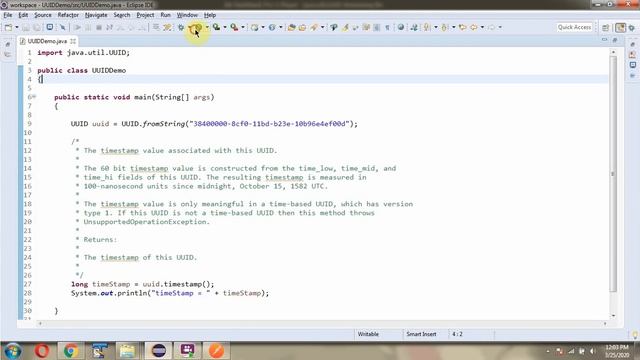
Task: Select the UUIDDemo.java editor tab
Action: point(47,41)
